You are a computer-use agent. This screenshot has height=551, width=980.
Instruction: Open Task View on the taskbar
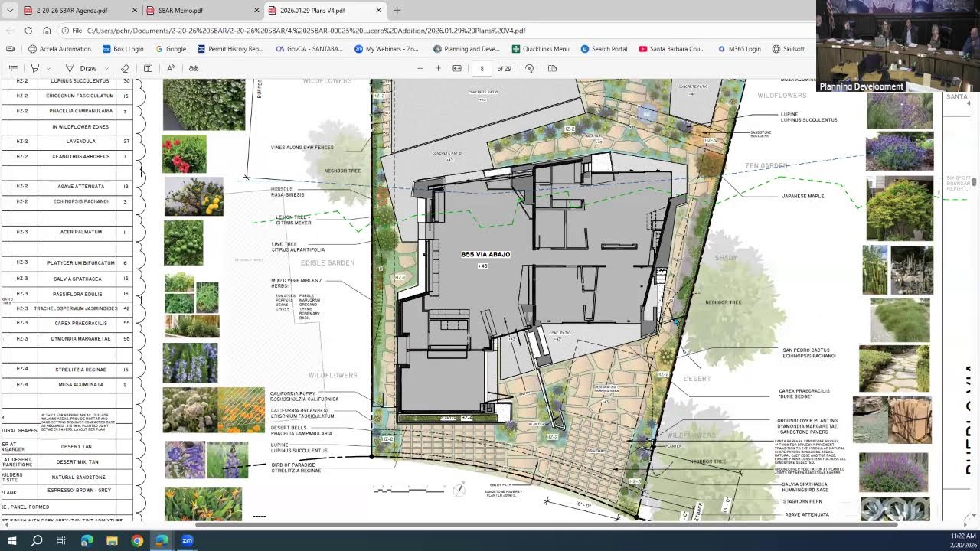click(x=61, y=540)
